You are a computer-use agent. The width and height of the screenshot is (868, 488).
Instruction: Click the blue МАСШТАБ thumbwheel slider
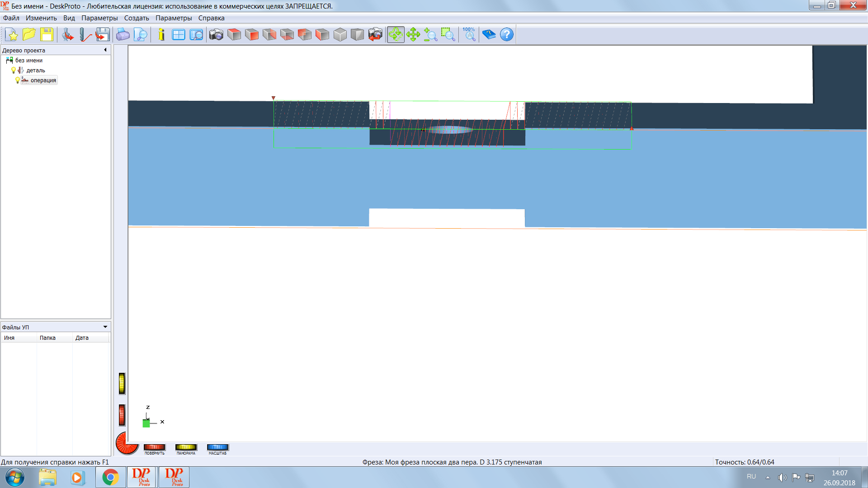(x=217, y=447)
